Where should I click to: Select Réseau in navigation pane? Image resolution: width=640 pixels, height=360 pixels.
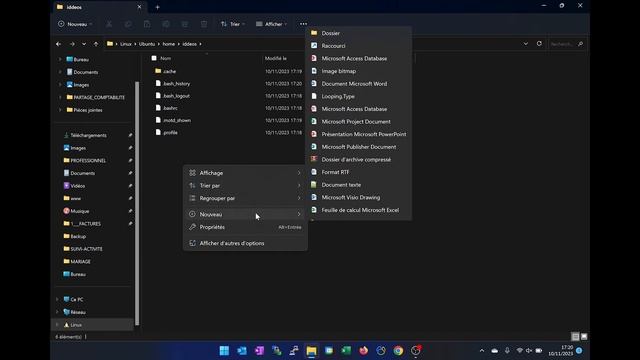coord(75,312)
